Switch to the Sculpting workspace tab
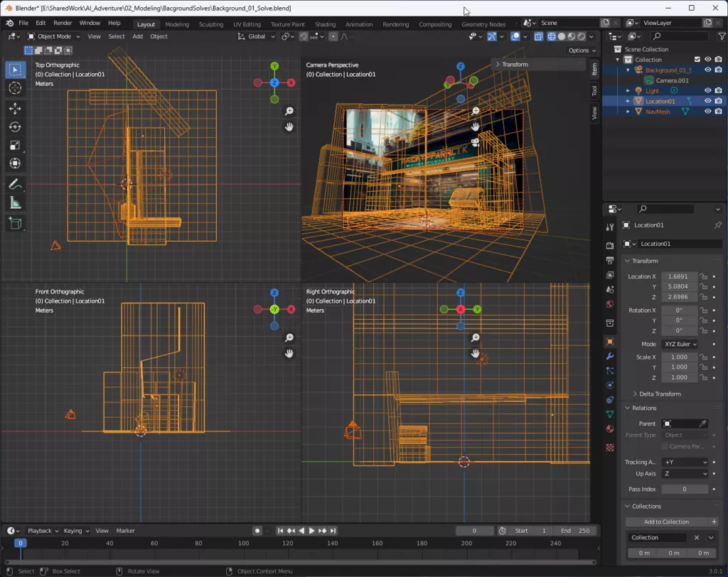The image size is (728, 577). pos(210,24)
